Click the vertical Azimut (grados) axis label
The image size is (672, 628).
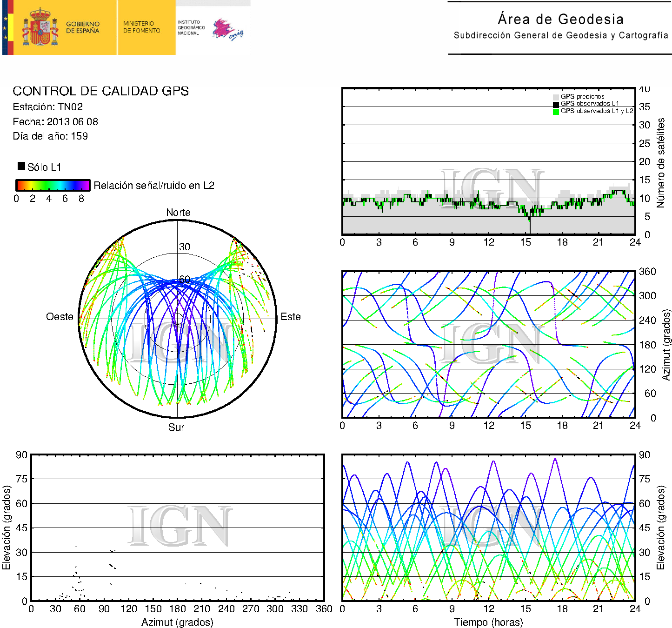point(666,345)
